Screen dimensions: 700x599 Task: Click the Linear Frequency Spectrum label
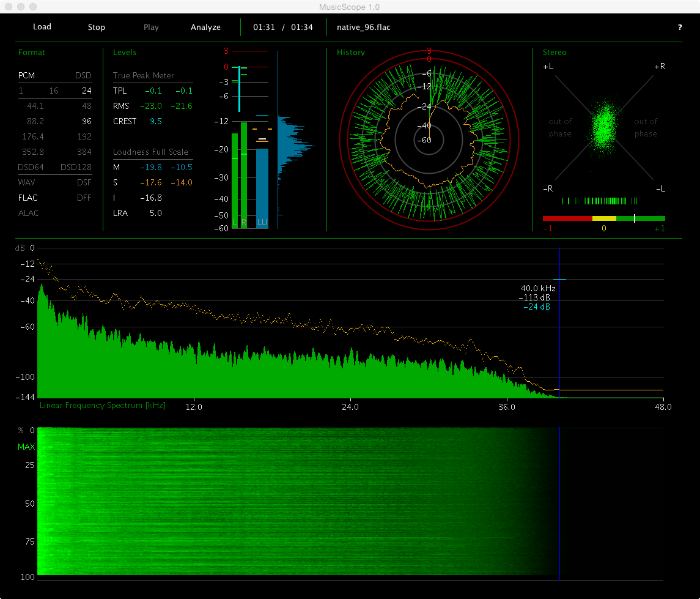[x=102, y=405]
